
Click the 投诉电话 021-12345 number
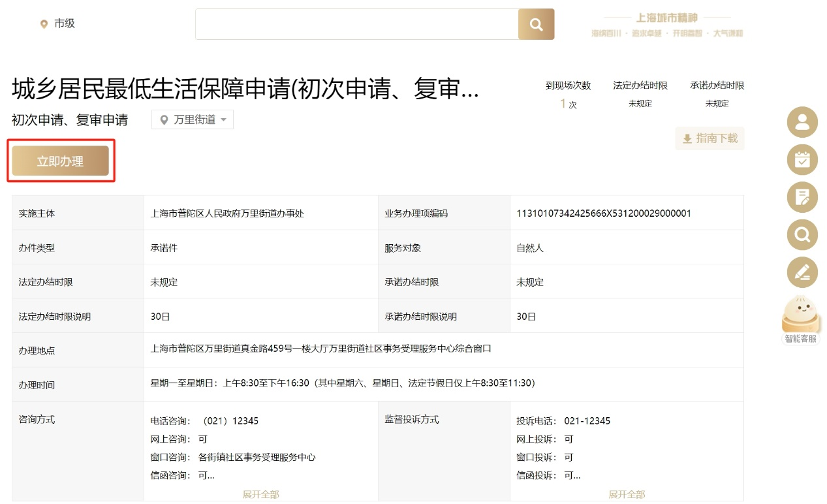(587, 421)
